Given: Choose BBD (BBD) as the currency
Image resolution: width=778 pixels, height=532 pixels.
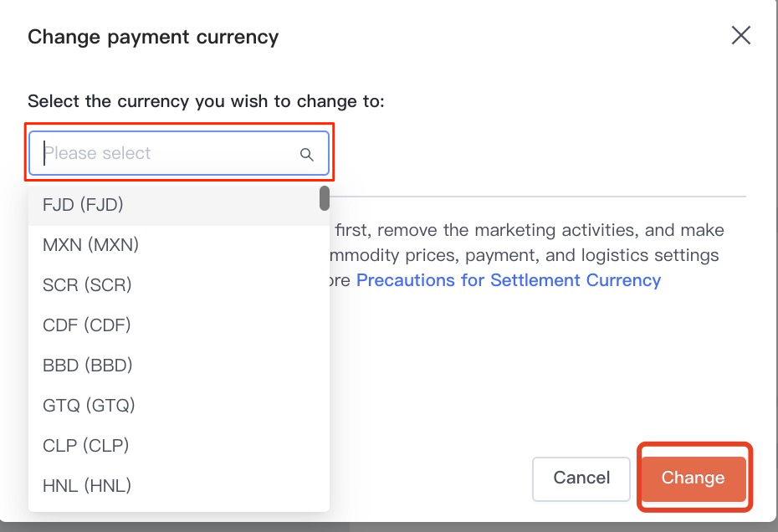Looking at the screenshot, I should pyautogui.click(x=88, y=365).
